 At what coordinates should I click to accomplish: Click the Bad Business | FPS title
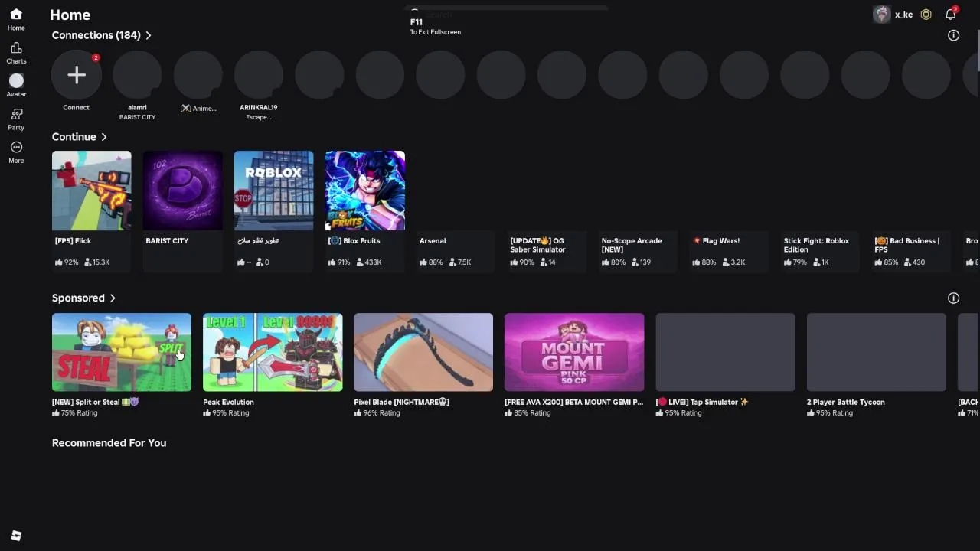pyautogui.click(x=907, y=245)
